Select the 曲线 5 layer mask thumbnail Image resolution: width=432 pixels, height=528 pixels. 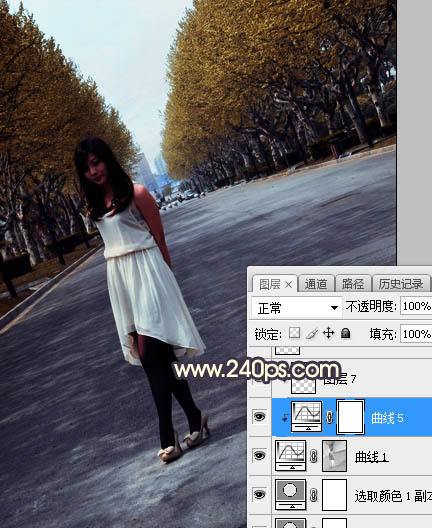(x=351, y=417)
